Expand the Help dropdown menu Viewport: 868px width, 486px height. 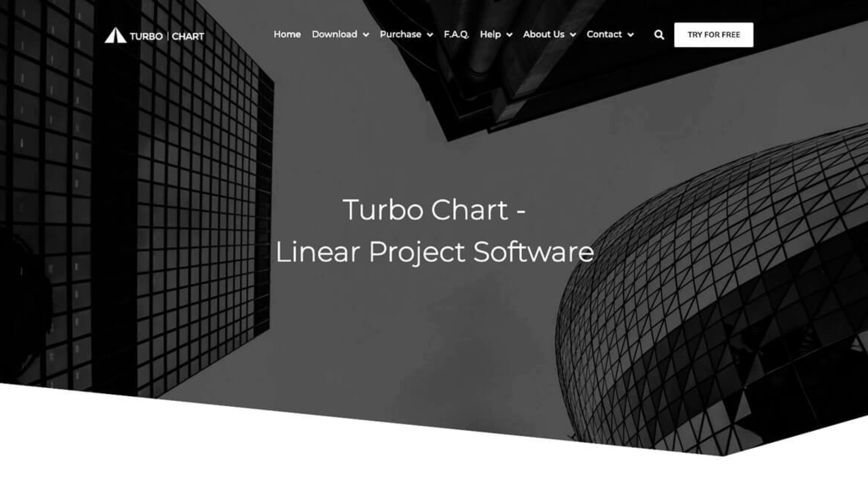click(x=496, y=34)
